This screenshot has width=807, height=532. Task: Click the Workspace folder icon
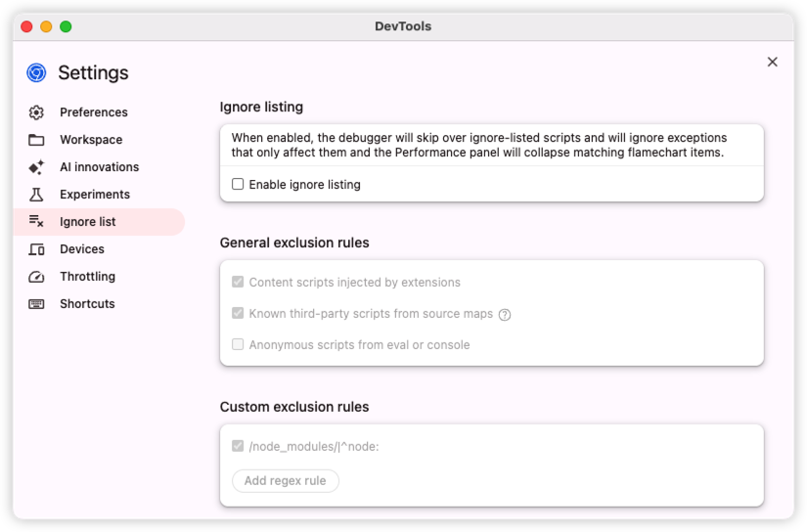(x=36, y=140)
